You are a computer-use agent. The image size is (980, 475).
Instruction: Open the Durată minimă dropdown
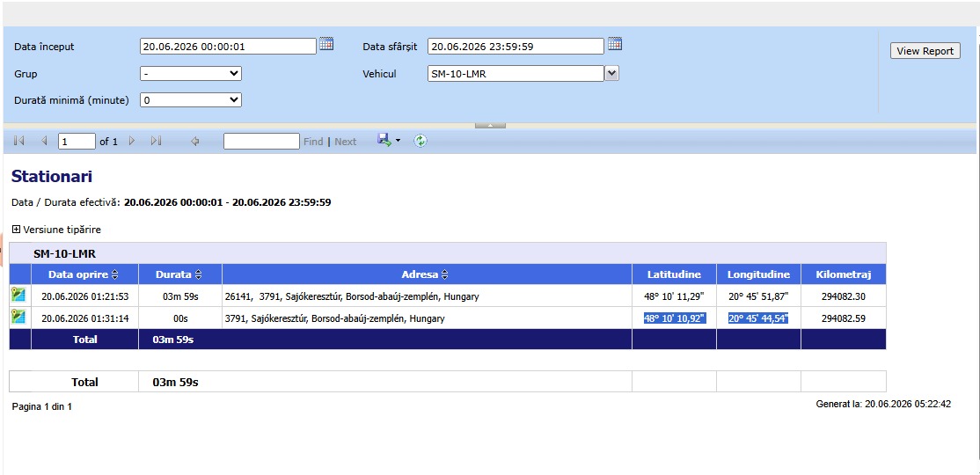point(191,100)
